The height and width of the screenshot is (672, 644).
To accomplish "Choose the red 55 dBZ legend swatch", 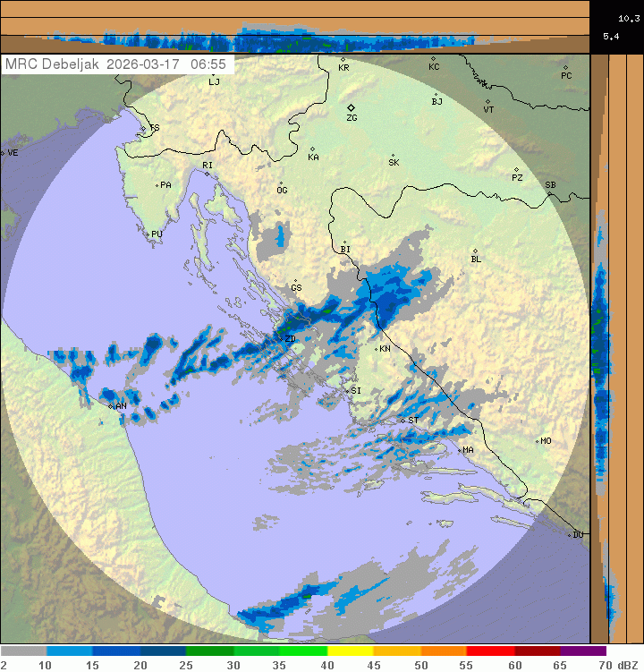I will click(490, 651).
